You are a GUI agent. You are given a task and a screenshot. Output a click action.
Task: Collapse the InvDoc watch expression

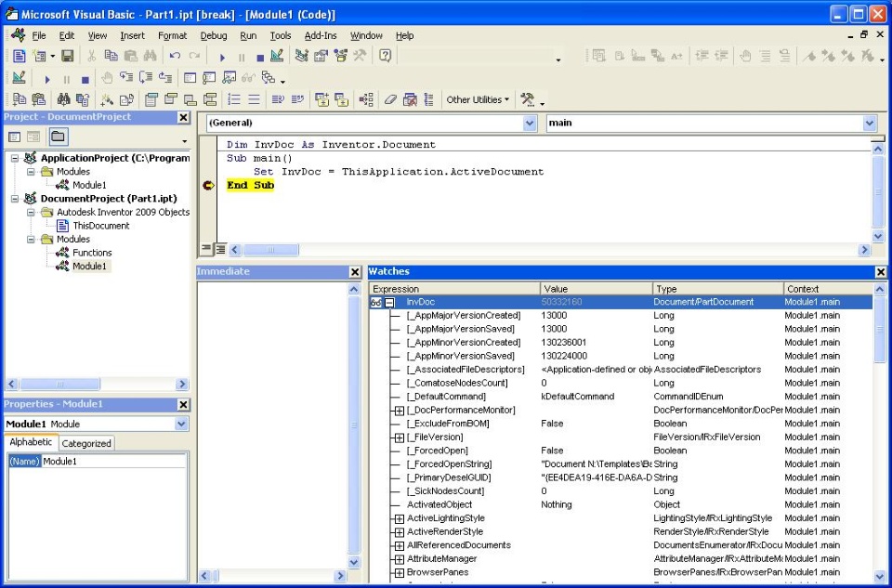pos(389,303)
